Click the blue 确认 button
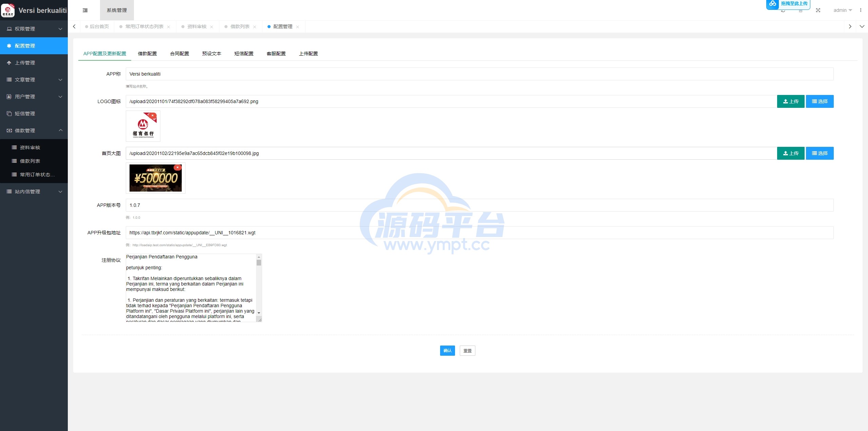 click(x=447, y=351)
